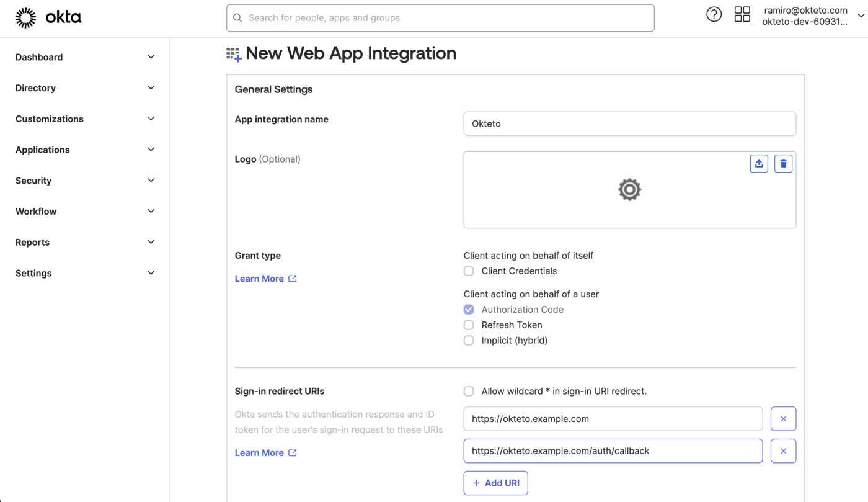Open the account dropdown for ramiro@okteto.com

(x=862, y=15)
